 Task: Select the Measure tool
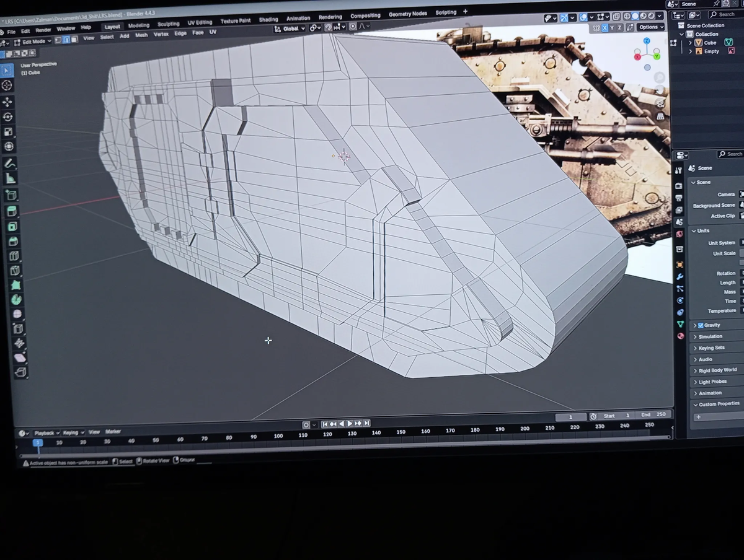[11, 179]
